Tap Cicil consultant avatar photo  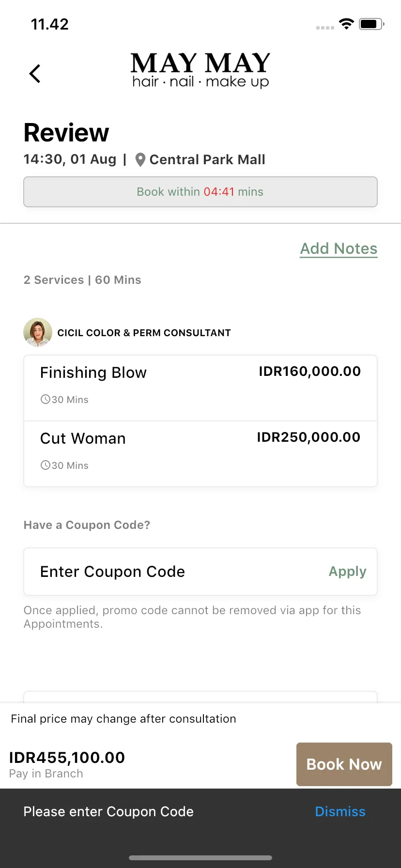(x=38, y=332)
